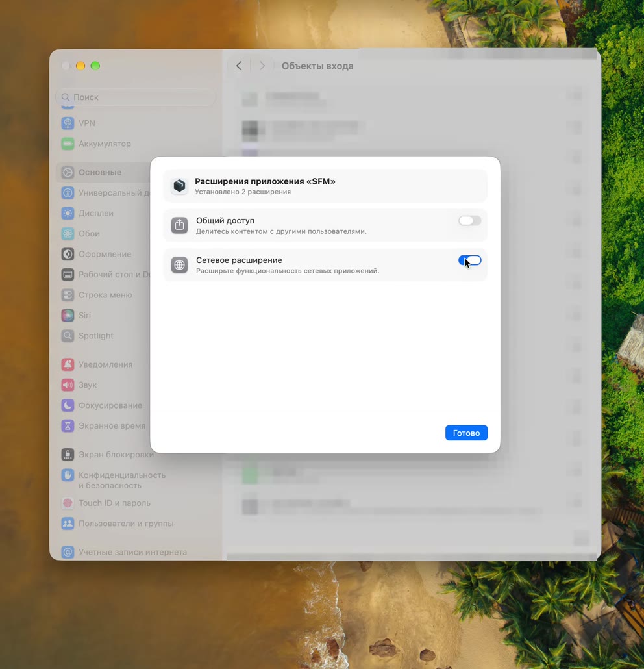This screenshot has width=644, height=669.
Task: Click the Готово button
Action: [x=466, y=433]
